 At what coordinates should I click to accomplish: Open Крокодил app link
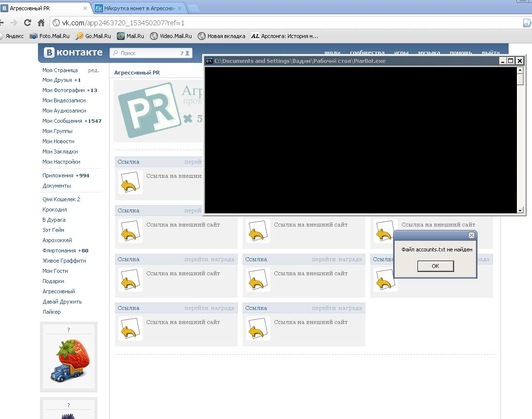click(55, 209)
